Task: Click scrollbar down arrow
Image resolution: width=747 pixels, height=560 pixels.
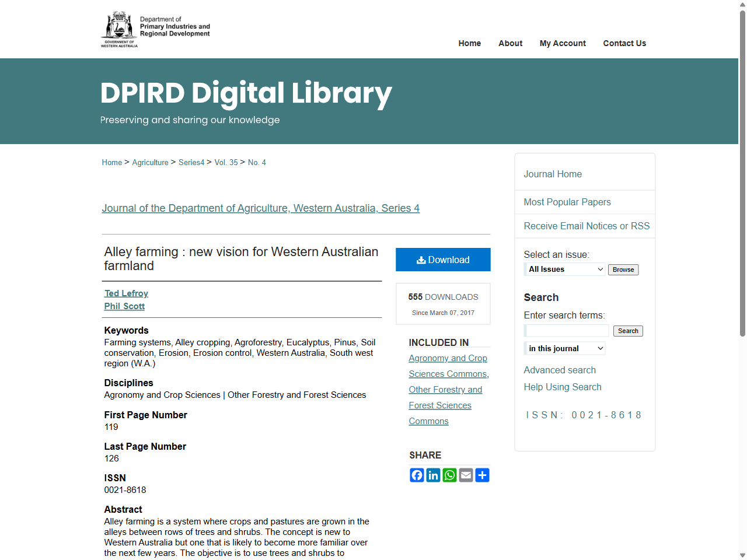Action: coord(742,555)
